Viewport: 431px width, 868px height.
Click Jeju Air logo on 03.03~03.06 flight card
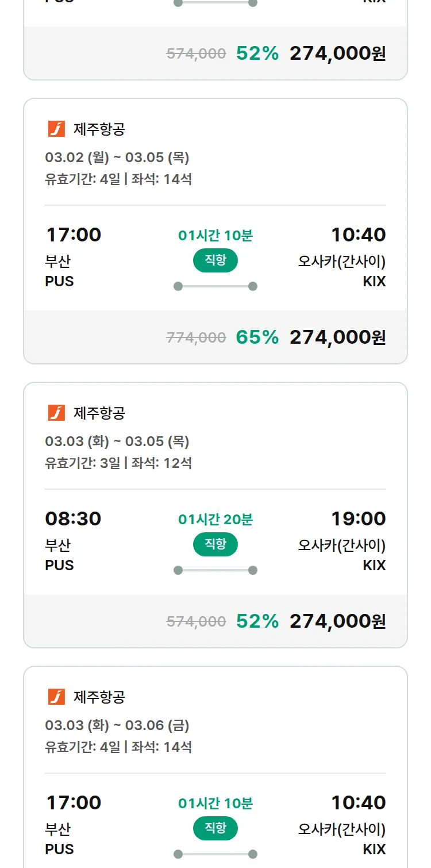pos(56,697)
